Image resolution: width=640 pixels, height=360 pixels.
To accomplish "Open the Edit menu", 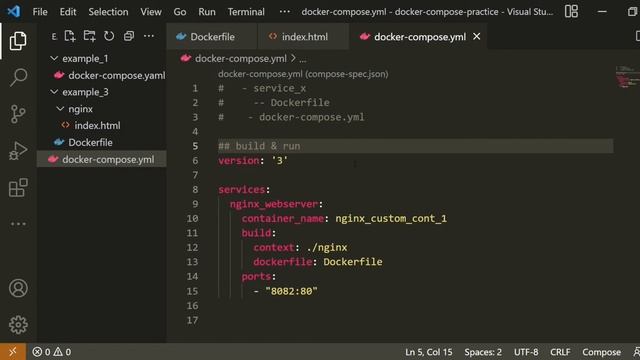I will pos(68,12).
